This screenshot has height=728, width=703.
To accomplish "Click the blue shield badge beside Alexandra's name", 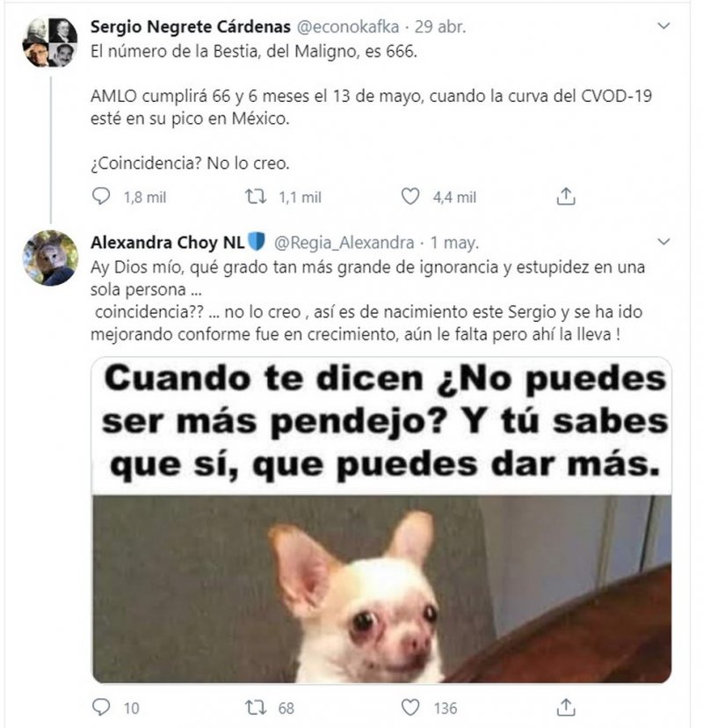I will tap(257, 242).
